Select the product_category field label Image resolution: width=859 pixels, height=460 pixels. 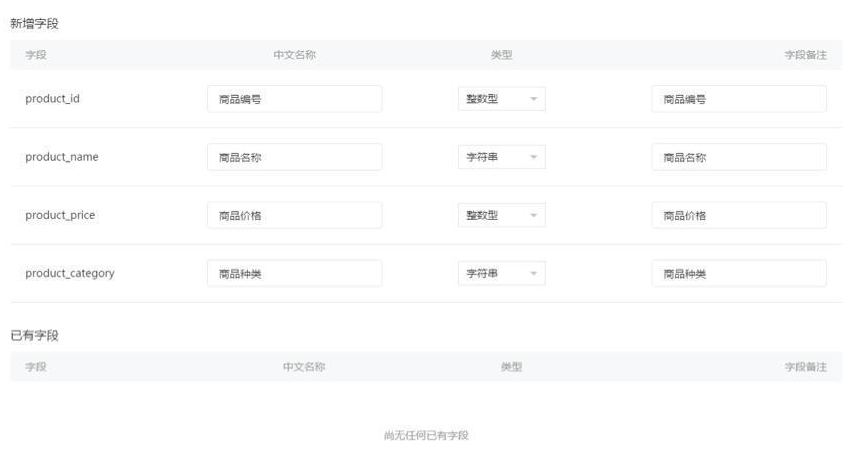pos(69,273)
